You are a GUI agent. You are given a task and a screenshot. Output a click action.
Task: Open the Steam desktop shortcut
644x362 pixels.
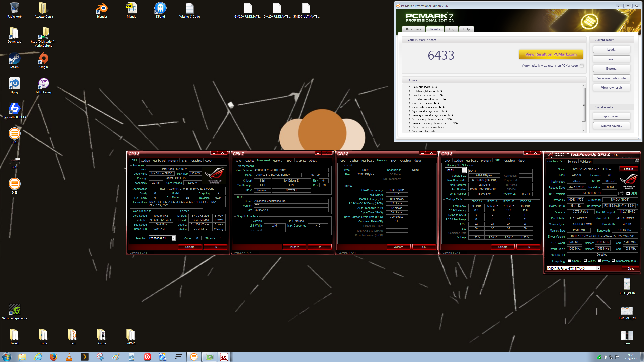click(14, 61)
